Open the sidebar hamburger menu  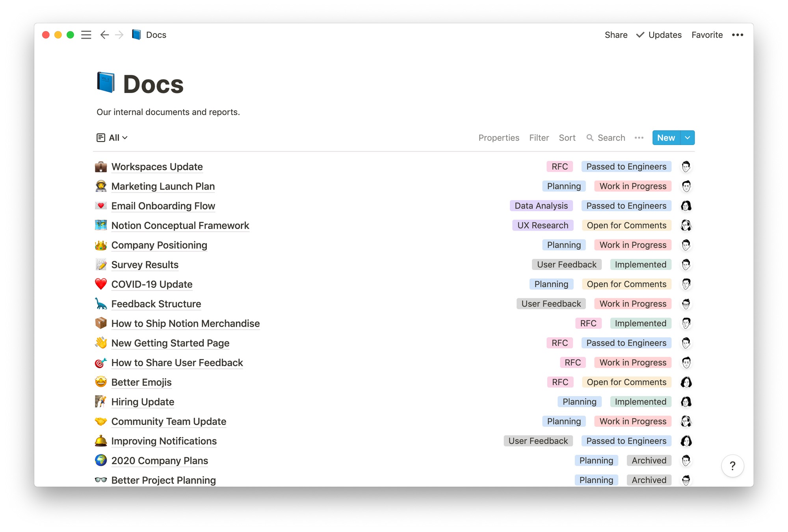coord(86,35)
